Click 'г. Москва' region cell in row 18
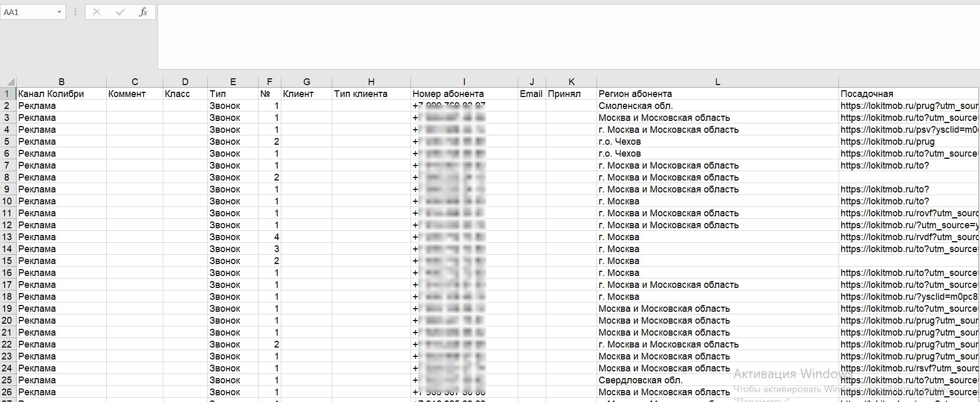This screenshot has height=402, width=980. [x=717, y=297]
